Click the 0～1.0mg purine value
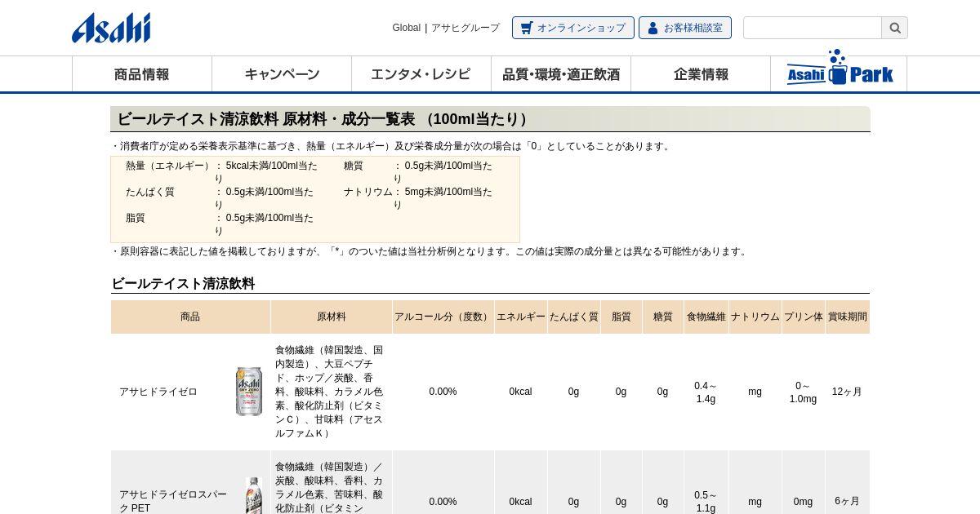 click(803, 392)
